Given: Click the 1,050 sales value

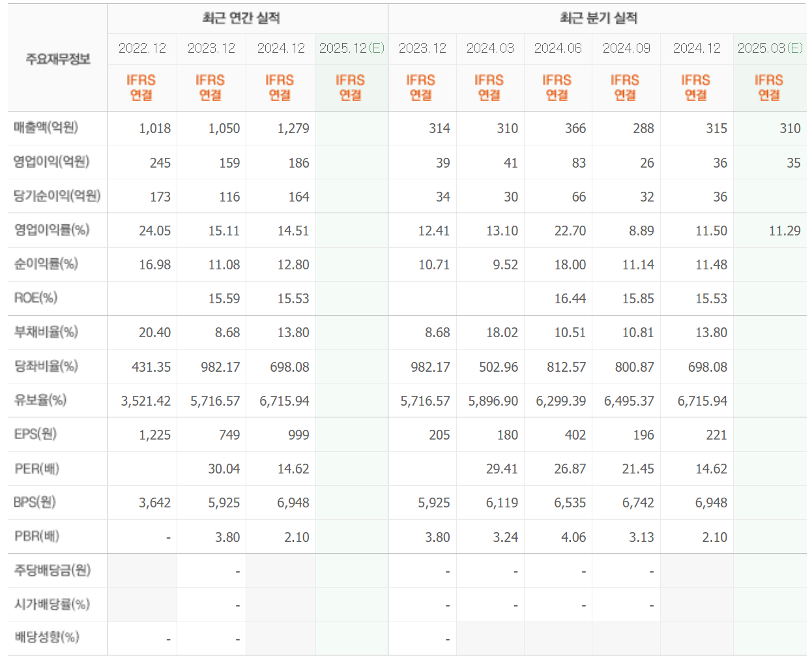Looking at the screenshot, I should (224, 128).
